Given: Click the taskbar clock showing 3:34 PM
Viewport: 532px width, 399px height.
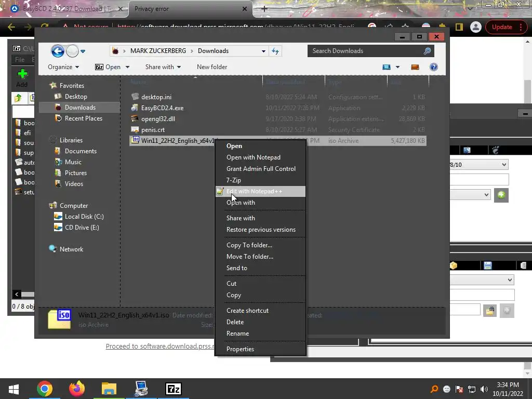Looking at the screenshot, I should (508, 389).
